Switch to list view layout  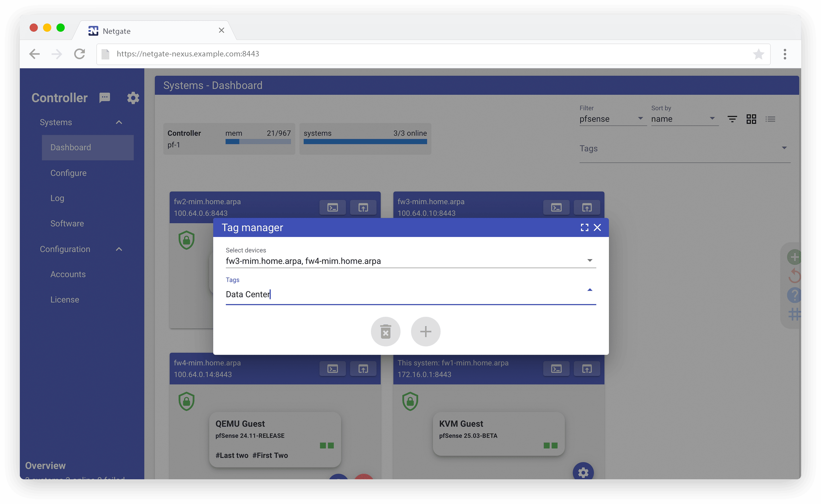tap(770, 119)
